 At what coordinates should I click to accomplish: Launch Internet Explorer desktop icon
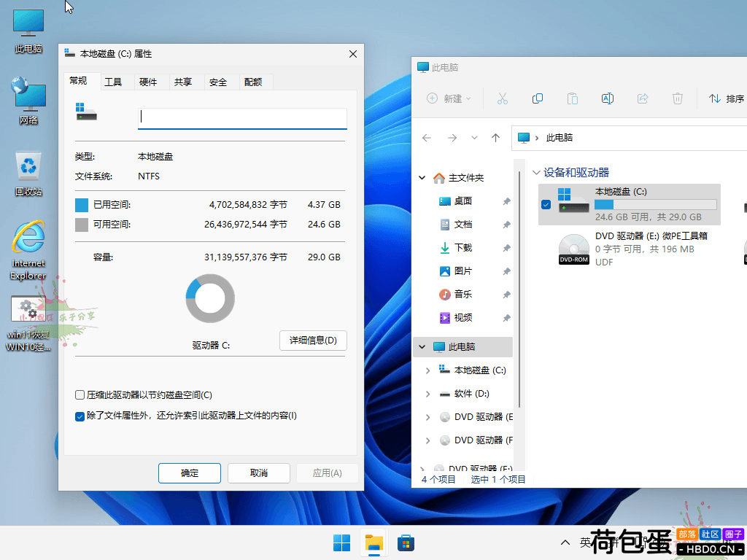28,250
